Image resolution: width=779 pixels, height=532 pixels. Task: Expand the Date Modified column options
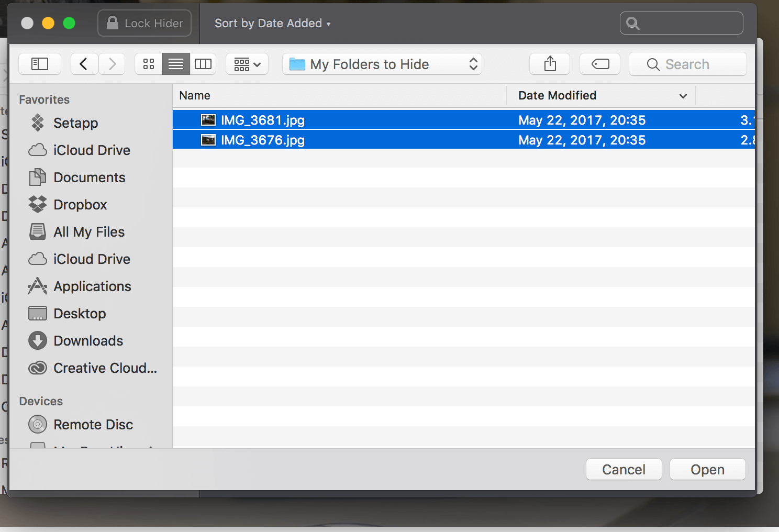tap(683, 95)
